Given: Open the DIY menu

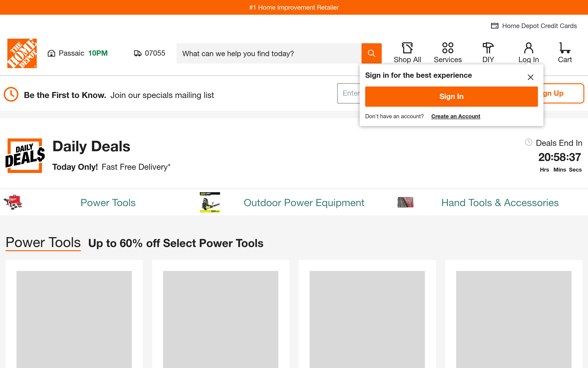Looking at the screenshot, I should tap(488, 53).
